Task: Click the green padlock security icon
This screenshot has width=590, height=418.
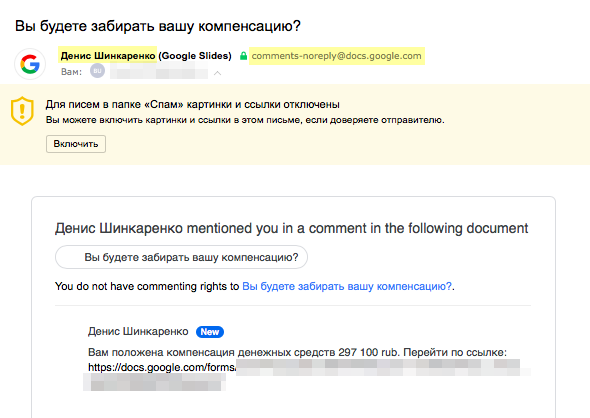Action: [x=243, y=56]
